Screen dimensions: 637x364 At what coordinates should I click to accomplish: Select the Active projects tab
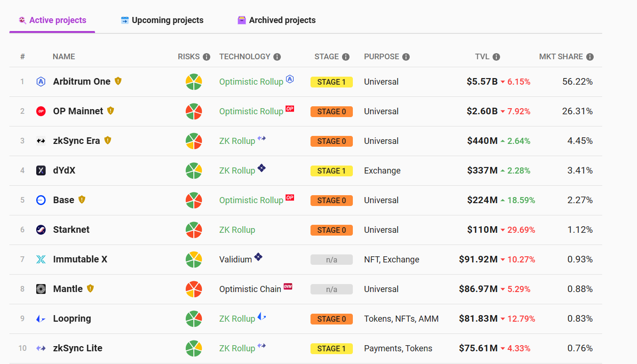coord(52,20)
